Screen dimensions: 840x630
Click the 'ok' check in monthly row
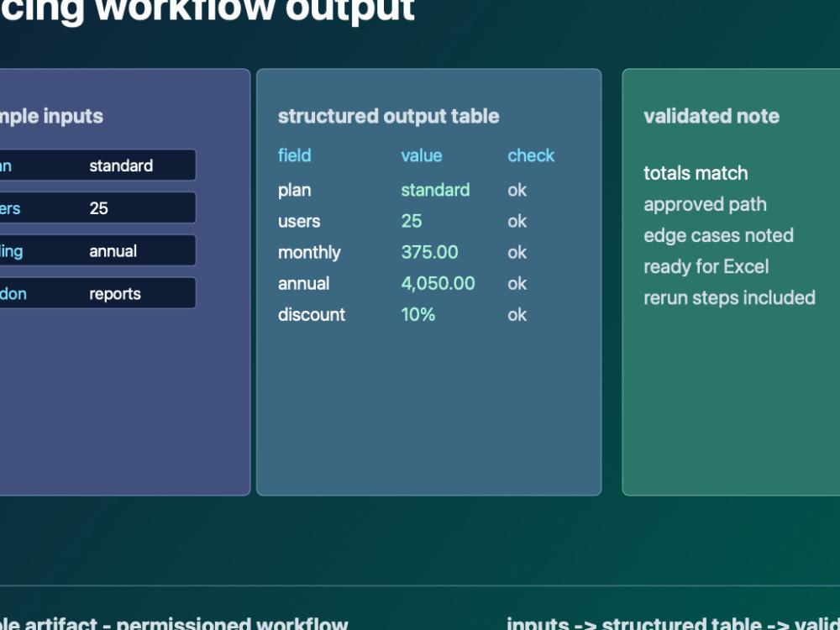(517, 252)
